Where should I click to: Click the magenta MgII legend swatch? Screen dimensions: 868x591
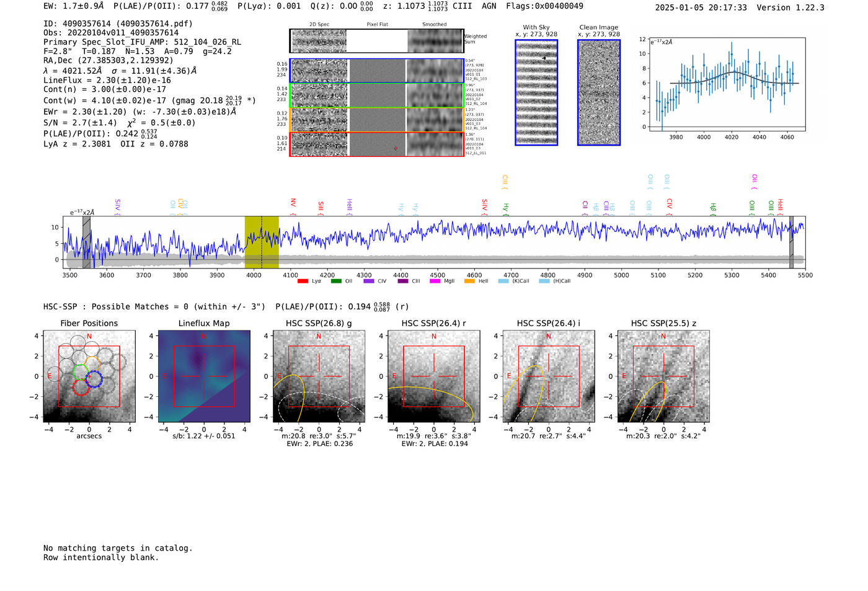[435, 282]
